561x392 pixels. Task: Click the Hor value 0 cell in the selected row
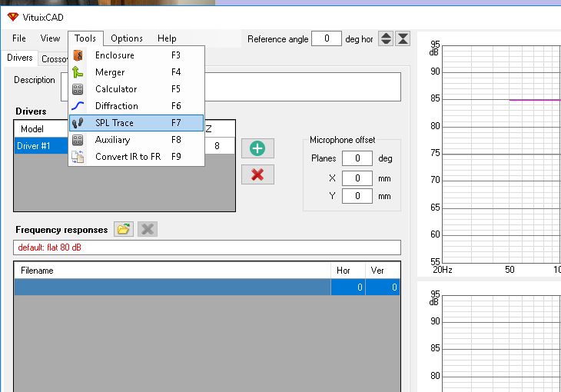348,287
